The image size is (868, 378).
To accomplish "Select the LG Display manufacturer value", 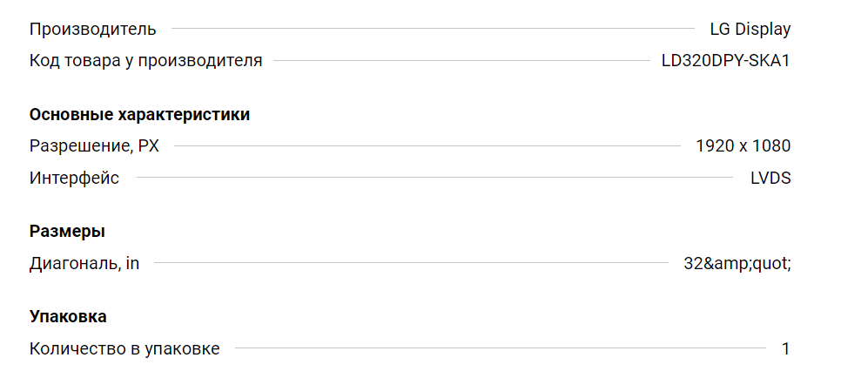I will [750, 30].
